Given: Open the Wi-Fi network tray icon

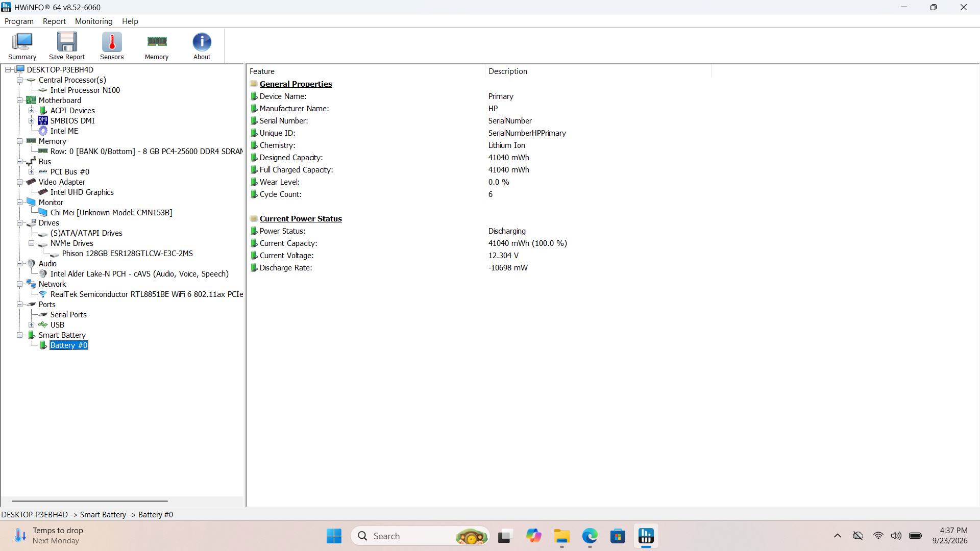Looking at the screenshot, I should [878, 536].
